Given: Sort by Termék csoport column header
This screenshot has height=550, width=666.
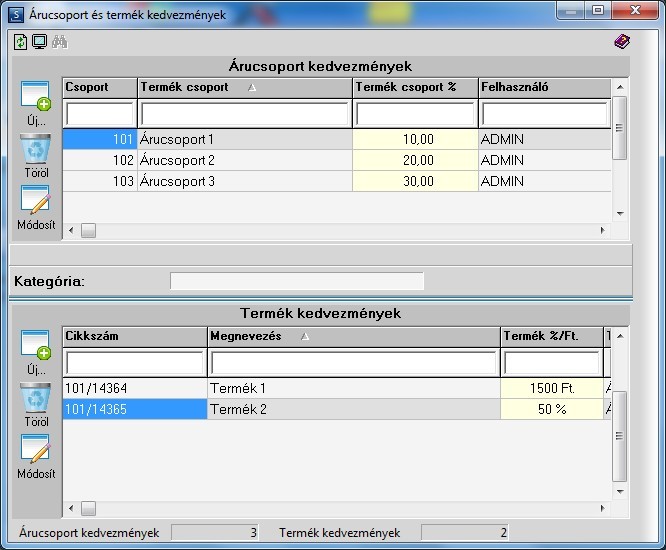Looking at the screenshot, I should 245,87.
